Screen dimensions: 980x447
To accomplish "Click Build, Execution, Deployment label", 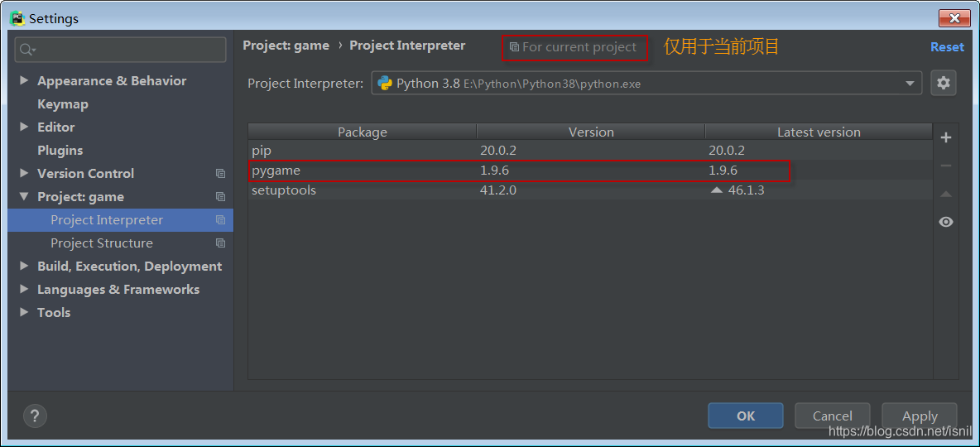I will pyautogui.click(x=129, y=267).
